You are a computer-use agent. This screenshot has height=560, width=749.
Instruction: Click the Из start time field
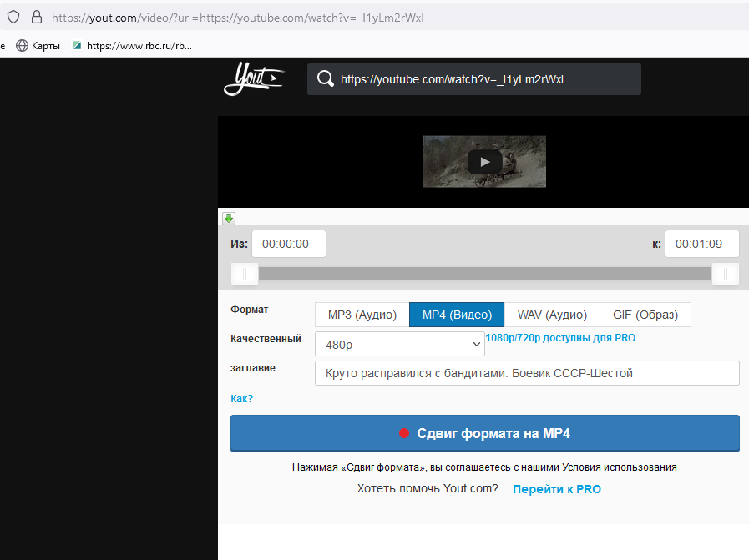point(289,244)
